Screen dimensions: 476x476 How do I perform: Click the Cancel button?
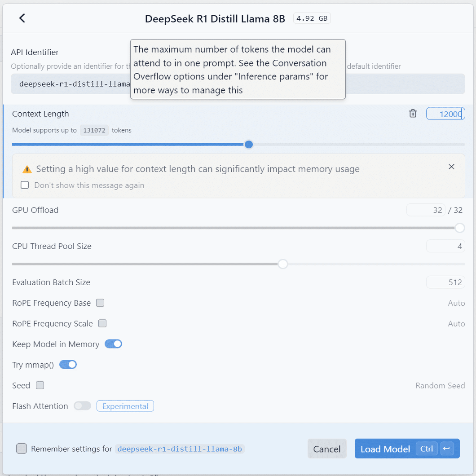[x=327, y=449]
